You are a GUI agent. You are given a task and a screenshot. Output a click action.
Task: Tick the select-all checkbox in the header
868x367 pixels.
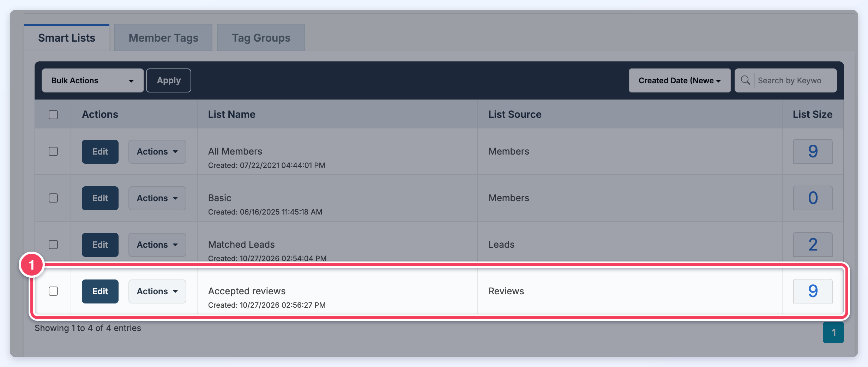(x=53, y=115)
